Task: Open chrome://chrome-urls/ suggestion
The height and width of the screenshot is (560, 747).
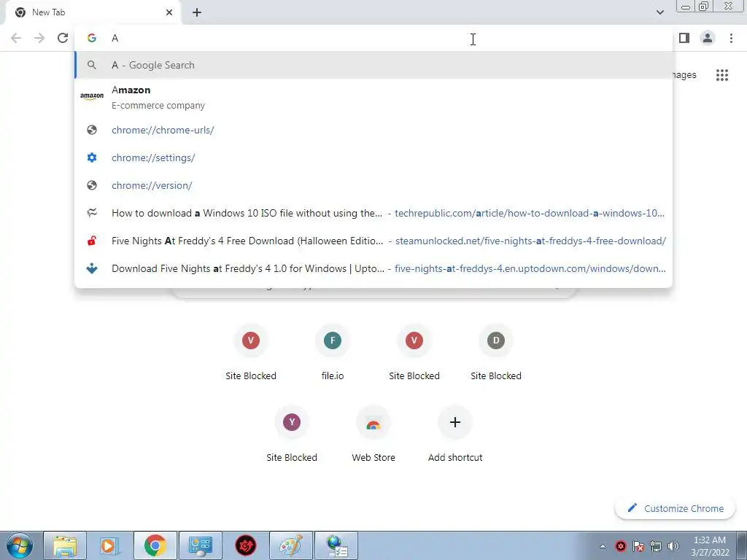Action: point(373,130)
